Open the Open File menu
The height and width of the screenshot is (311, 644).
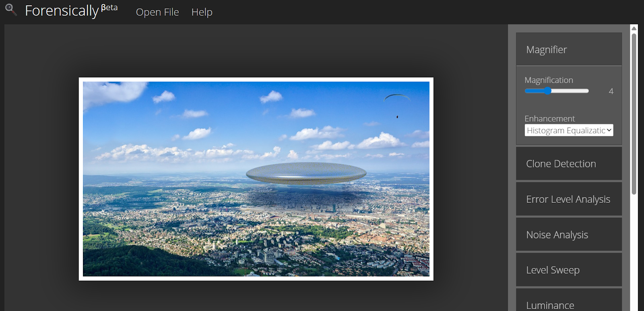157,12
